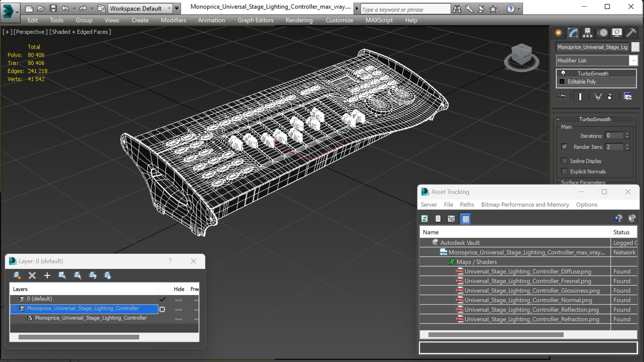The width and height of the screenshot is (644, 362).
Task: Open the Modify command panel tab
Action: 573,32
